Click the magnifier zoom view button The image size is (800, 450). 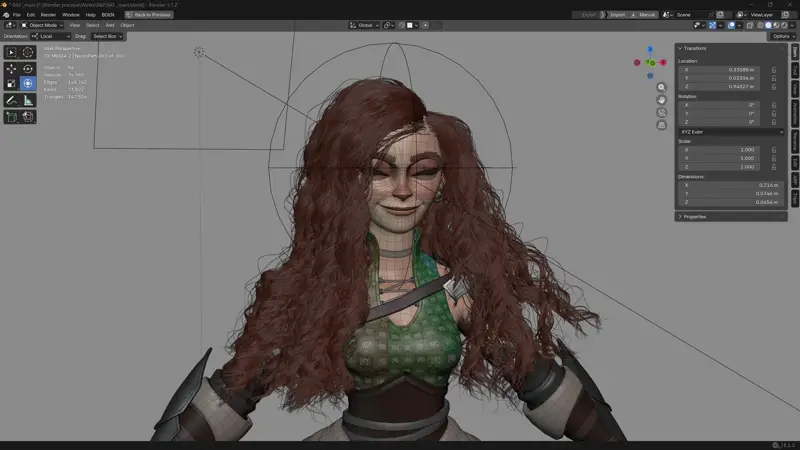click(661, 87)
